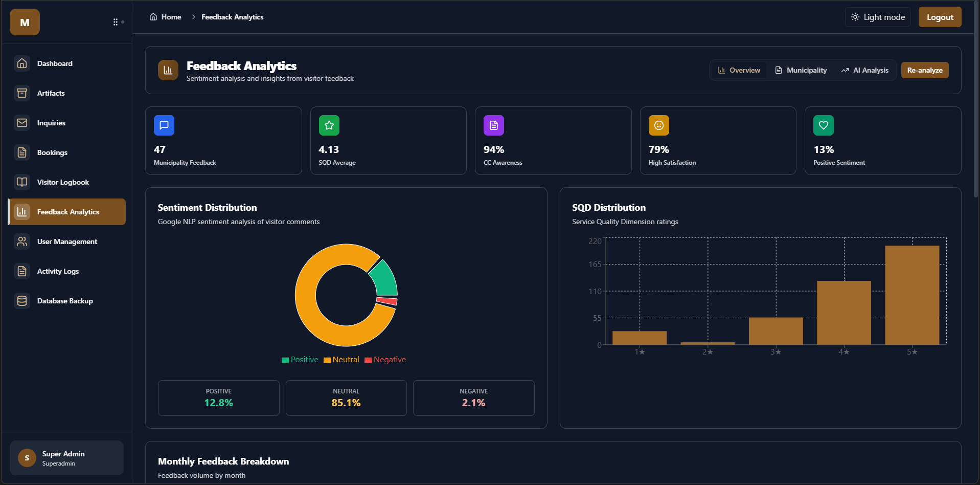Hide the Positive slice via legend toggle
The height and width of the screenshot is (485, 980).
coord(300,359)
